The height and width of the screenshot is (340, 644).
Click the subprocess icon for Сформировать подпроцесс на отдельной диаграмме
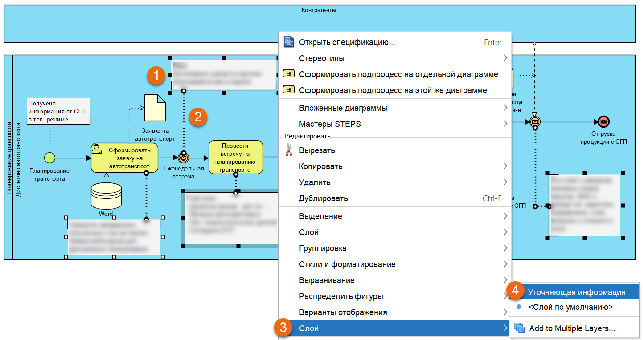click(288, 73)
